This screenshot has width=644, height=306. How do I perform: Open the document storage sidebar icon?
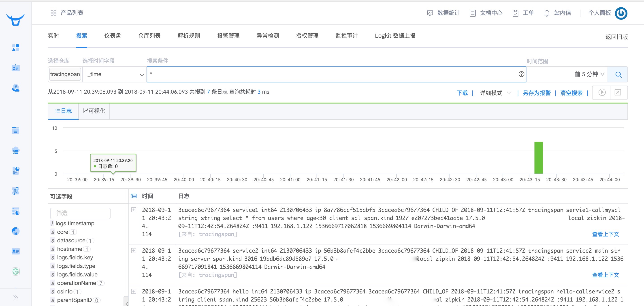tap(15, 130)
